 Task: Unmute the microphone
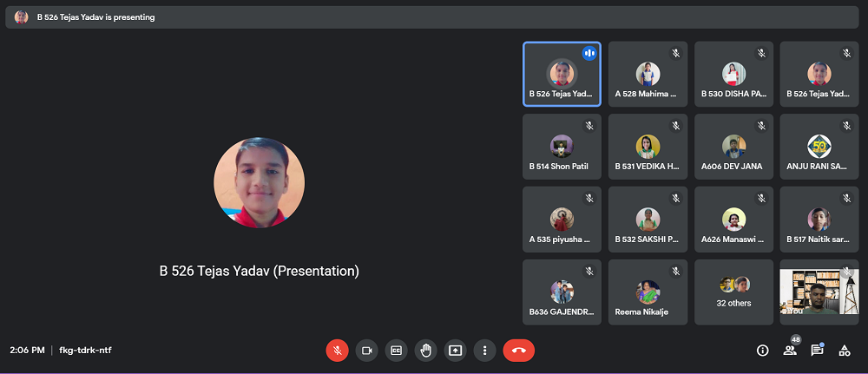338,351
